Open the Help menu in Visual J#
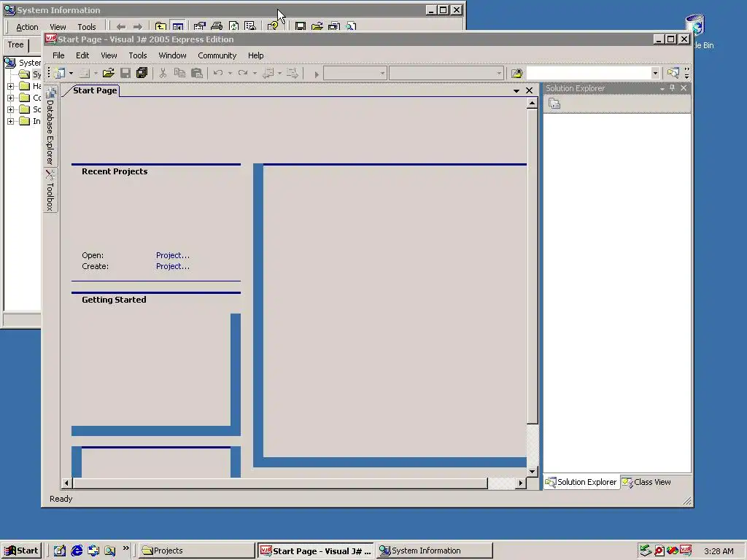This screenshot has height=560, width=747. pos(256,55)
